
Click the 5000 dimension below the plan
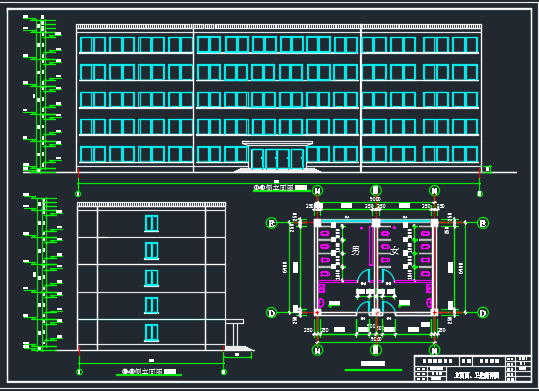pos(376,339)
